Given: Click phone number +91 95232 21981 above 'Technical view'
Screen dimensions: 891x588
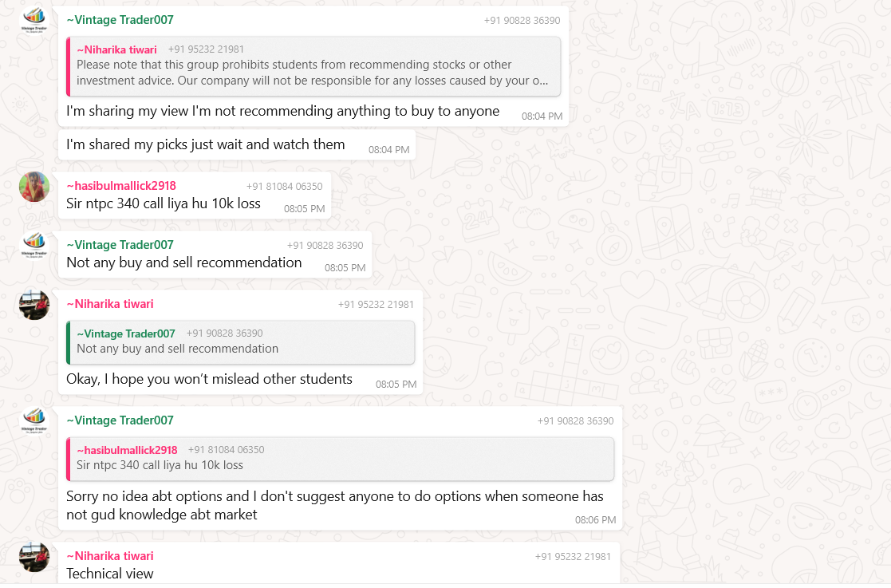Looking at the screenshot, I should coord(573,556).
